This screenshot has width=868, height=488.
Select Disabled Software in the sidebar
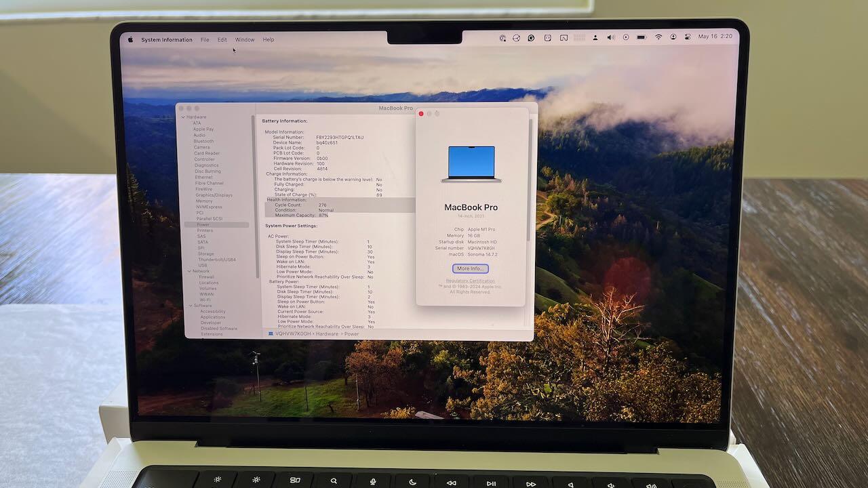point(219,329)
